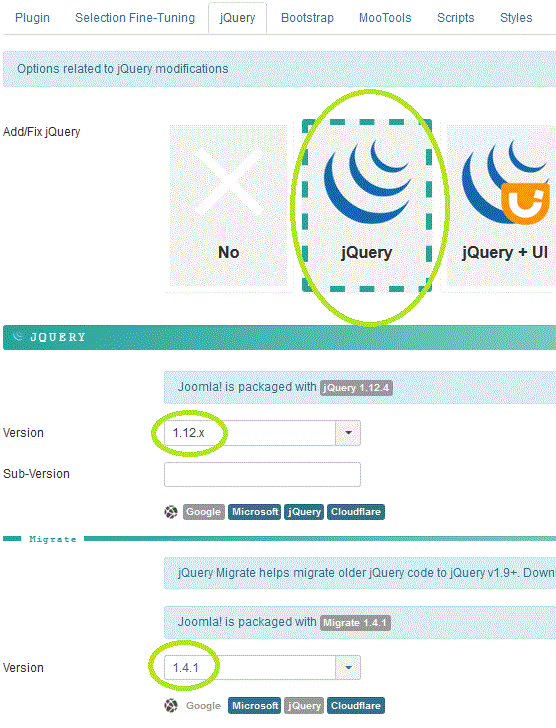
Task: Click the jQuery section header icon
Action: [18, 337]
